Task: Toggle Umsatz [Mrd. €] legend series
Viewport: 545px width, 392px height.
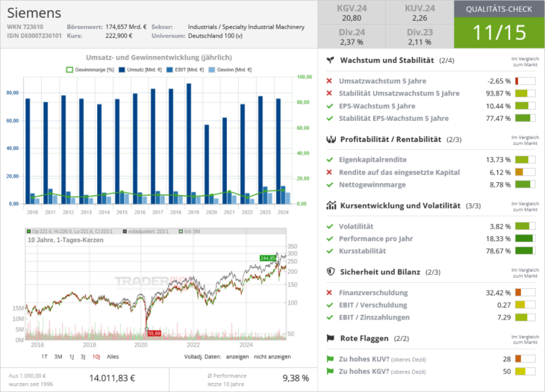Action: [140, 70]
